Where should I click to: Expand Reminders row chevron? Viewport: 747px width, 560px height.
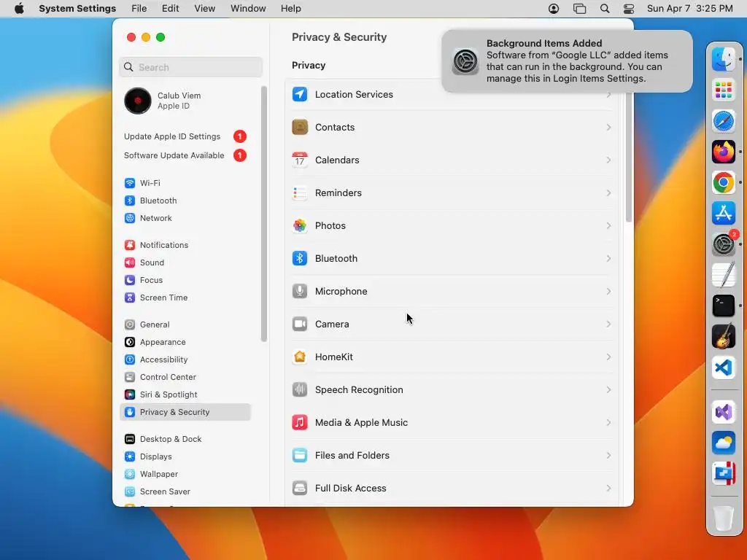coord(608,192)
